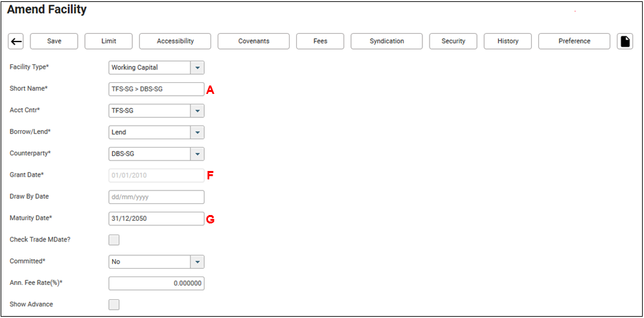The image size is (644, 318).
Task: View the facility History
Action: 508,41
